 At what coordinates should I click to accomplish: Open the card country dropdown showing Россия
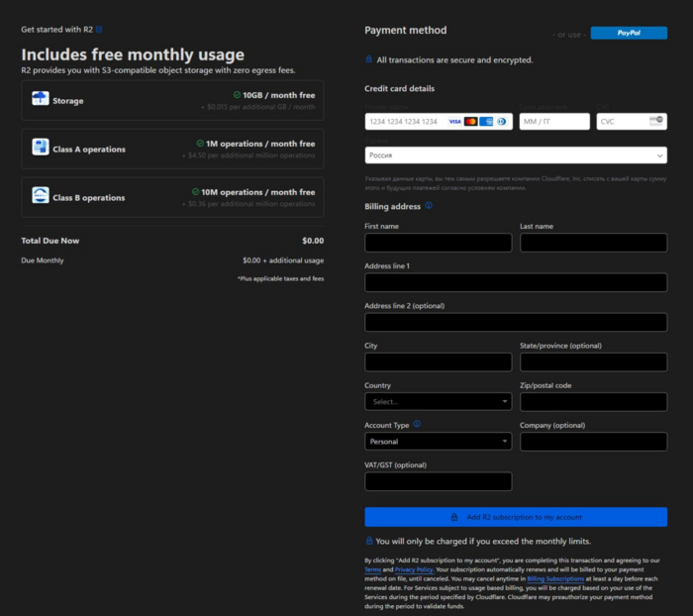pyautogui.click(x=515, y=155)
